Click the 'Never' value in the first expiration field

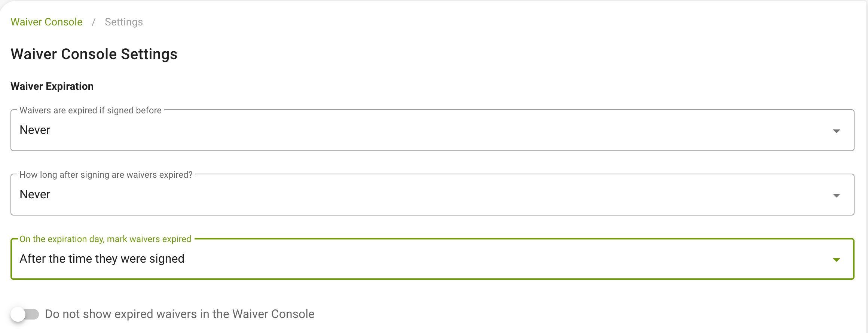pyautogui.click(x=35, y=130)
